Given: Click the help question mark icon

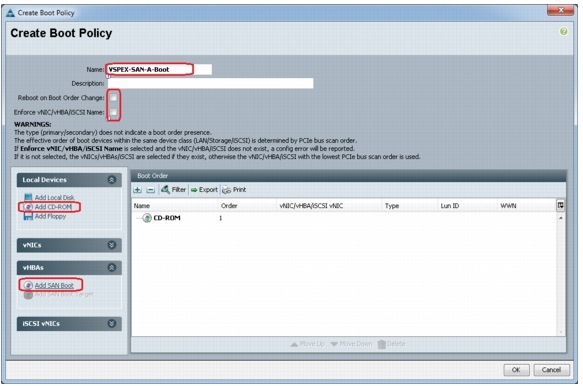Looking at the screenshot, I should (563, 32).
